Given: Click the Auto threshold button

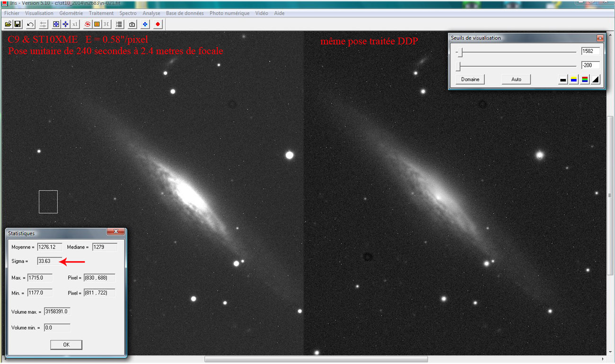Looking at the screenshot, I should click(516, 79).
